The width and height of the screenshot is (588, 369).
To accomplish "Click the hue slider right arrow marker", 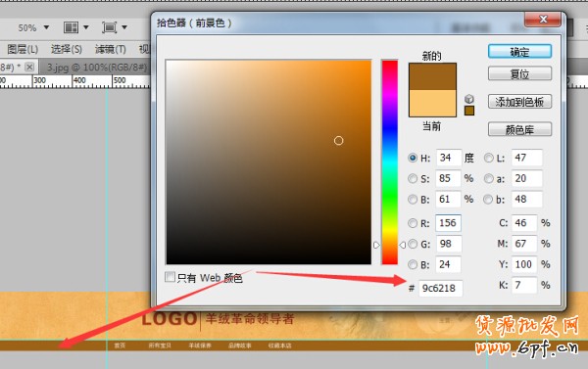I will click(403, 245).
